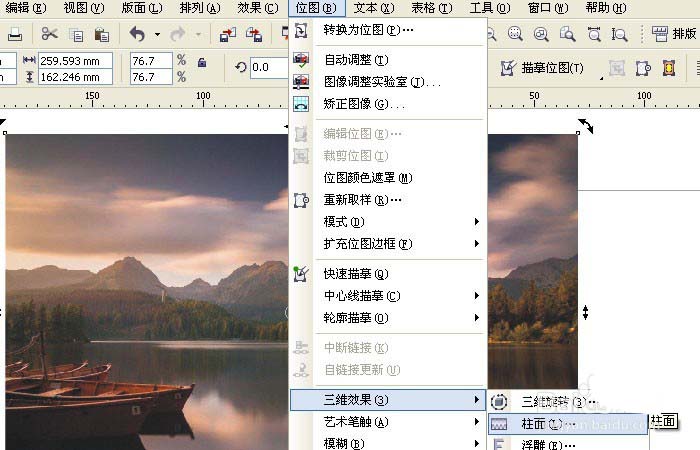This screenshot has height=450, width=700.
Task: Expand the 三维效果(3) submenu
Action: pyautogui.click(x=388, y=400)
